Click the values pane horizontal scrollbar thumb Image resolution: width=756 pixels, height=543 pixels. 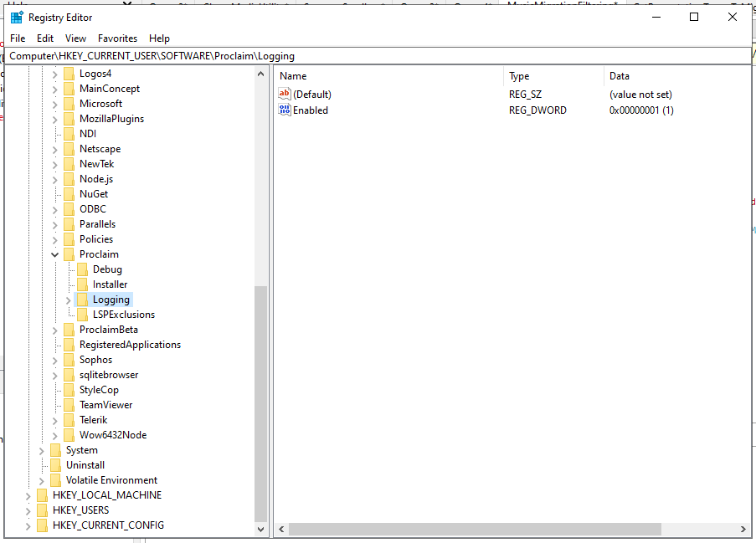pos(475,530)
